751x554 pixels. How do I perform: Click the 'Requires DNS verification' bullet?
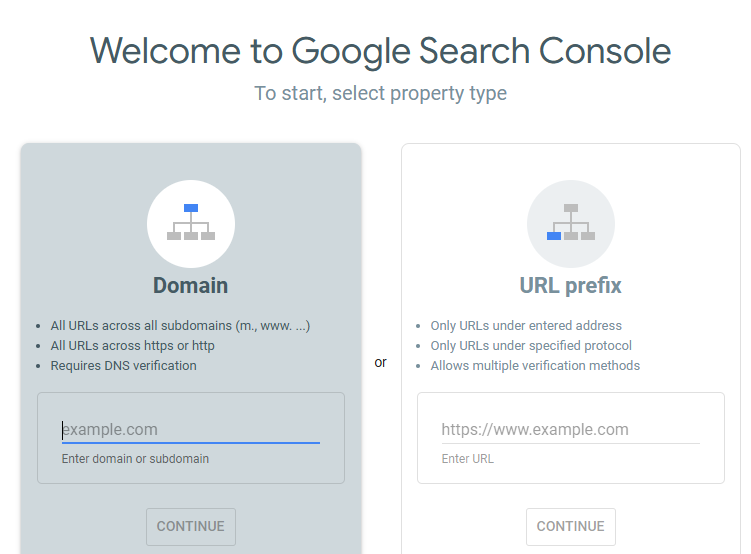(123, 366)
